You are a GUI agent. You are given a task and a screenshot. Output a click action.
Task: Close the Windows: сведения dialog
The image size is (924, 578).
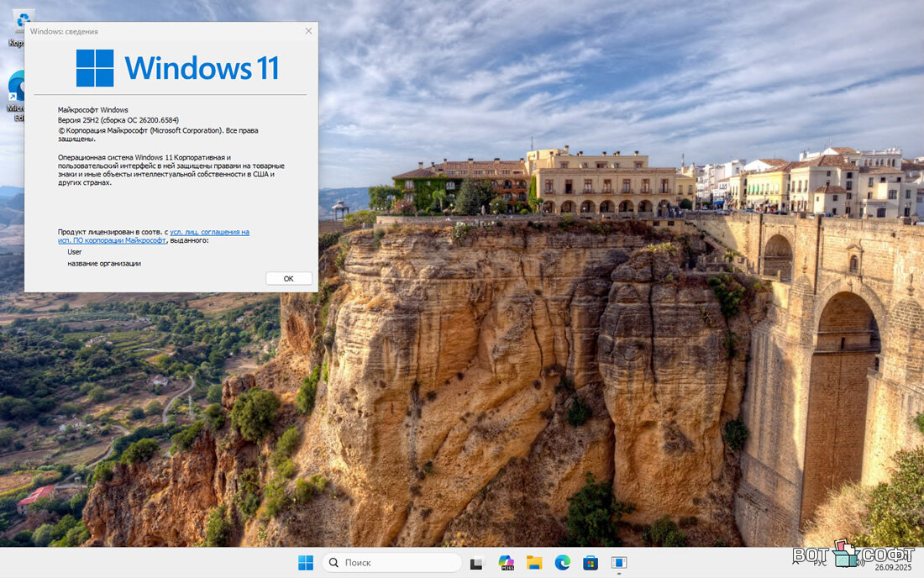(x=308, y=31)
